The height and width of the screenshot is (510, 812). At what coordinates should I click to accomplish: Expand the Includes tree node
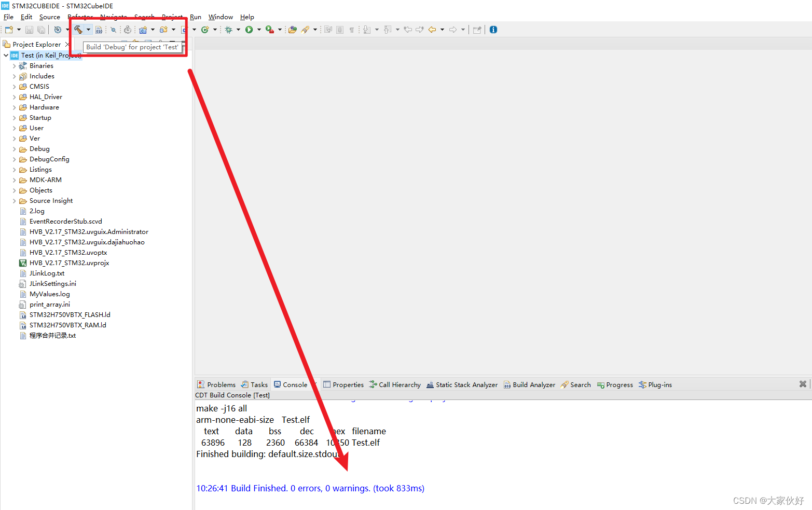tap(14, 76)
